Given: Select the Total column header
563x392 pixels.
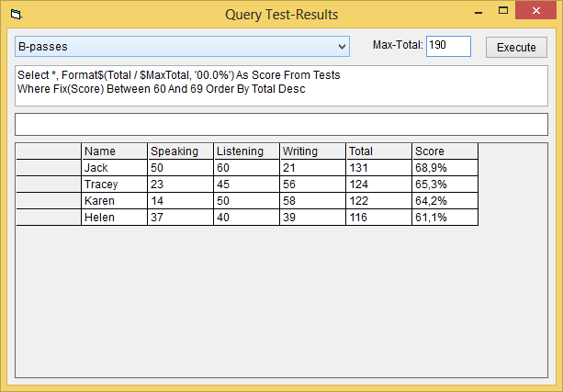Looking at the screenshot, I should click(x=379, y=151).
